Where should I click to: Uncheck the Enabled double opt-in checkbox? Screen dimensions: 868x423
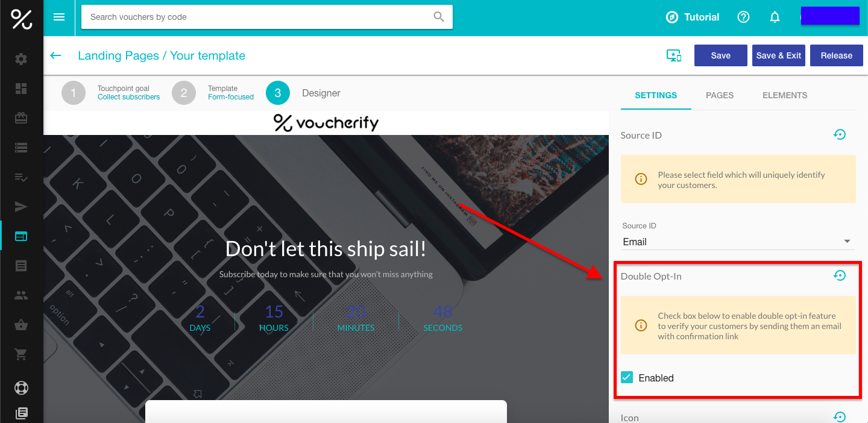click(x=627, y=378)
